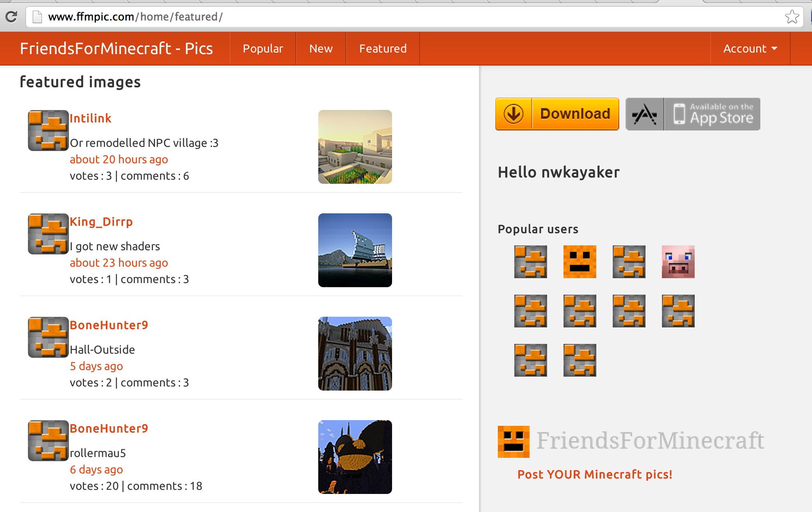
Task: View the Hall-Outside cathedral thumbnail
Action: (355, 354)
